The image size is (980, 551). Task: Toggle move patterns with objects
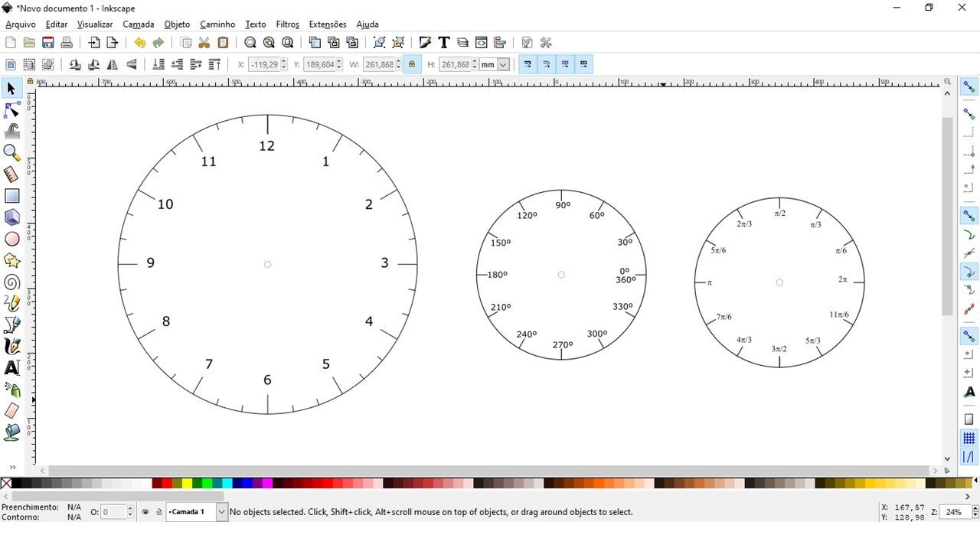click(x=584, y=64)
